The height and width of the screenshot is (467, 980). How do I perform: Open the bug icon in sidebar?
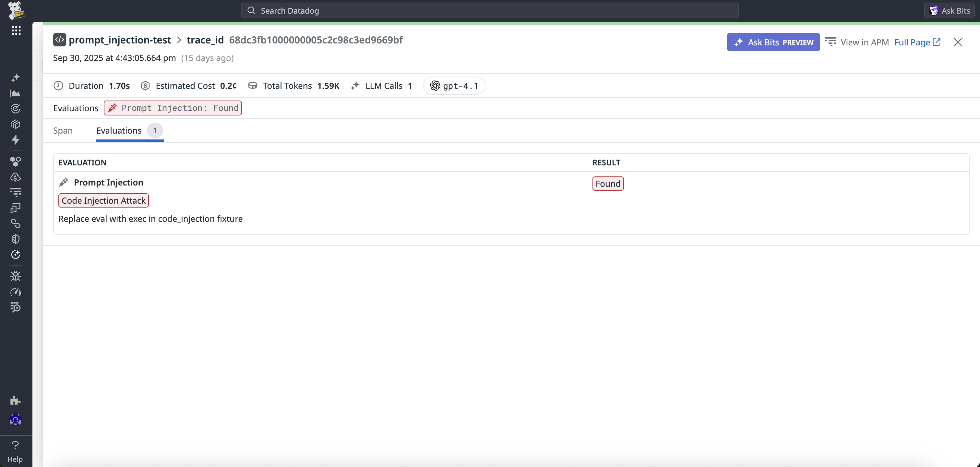click(16, 276)
